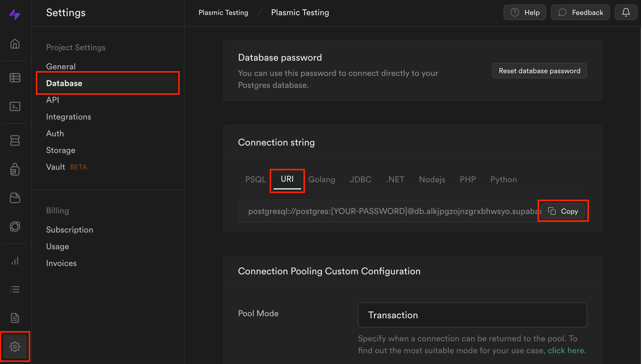Image resolution: width=641 pixels, height=364 pixels.
Task: Select the PSQL tab
Action: click(x=256, y=179)
